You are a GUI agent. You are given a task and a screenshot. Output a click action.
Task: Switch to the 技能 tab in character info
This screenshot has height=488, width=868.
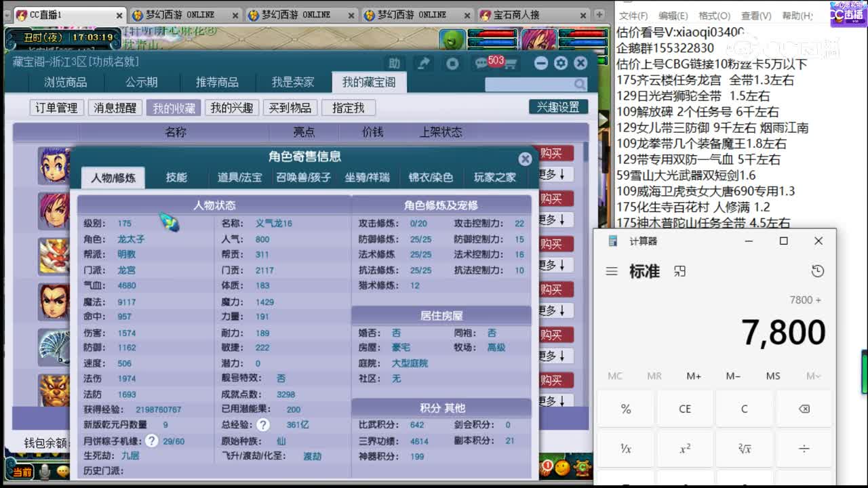click(x=176, y=178)
